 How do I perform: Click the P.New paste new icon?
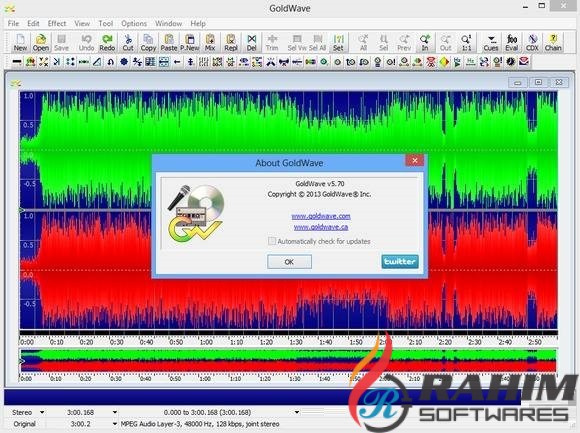tap(190, 43)
